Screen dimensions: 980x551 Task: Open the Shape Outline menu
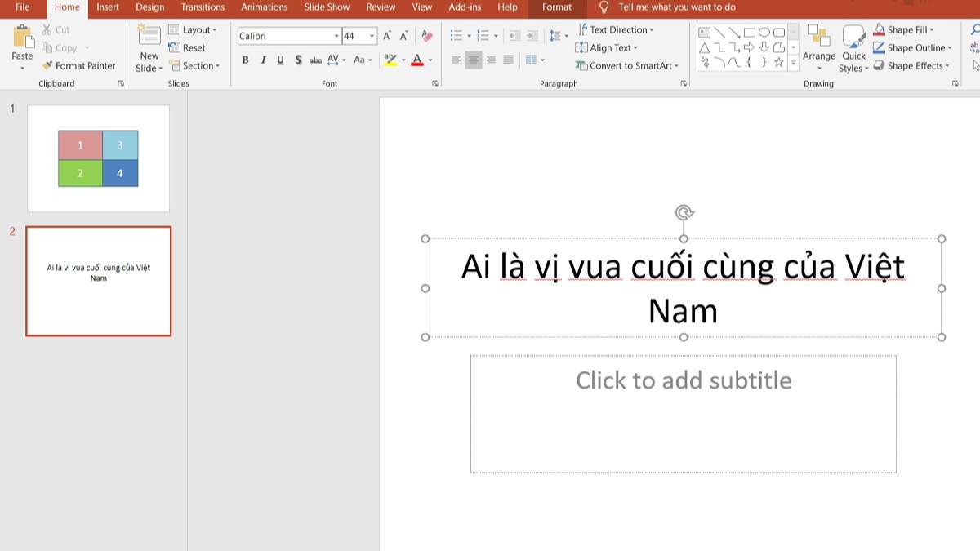(x=912, y=47)
